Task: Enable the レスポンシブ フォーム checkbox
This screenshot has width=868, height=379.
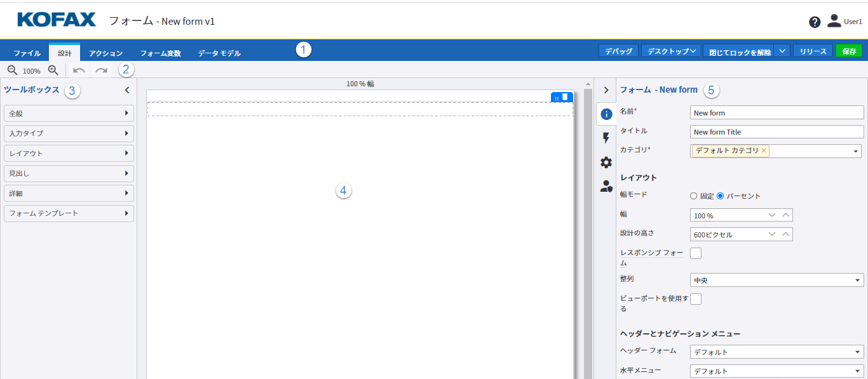Action: pos(696,253)
